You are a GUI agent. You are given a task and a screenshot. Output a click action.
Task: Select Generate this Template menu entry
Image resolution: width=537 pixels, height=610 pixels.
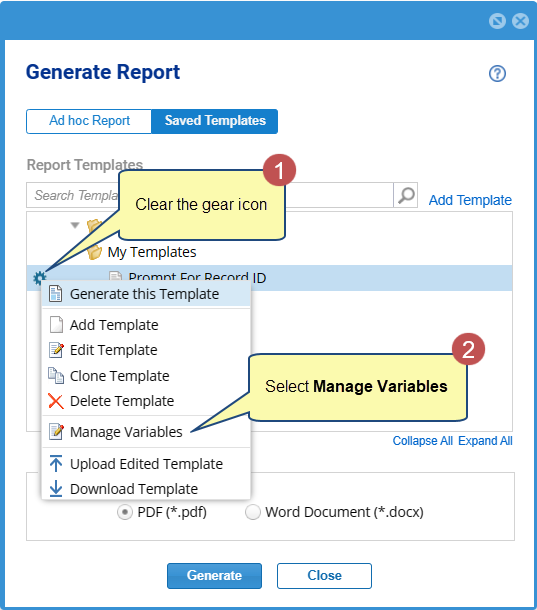click(146, 294)
